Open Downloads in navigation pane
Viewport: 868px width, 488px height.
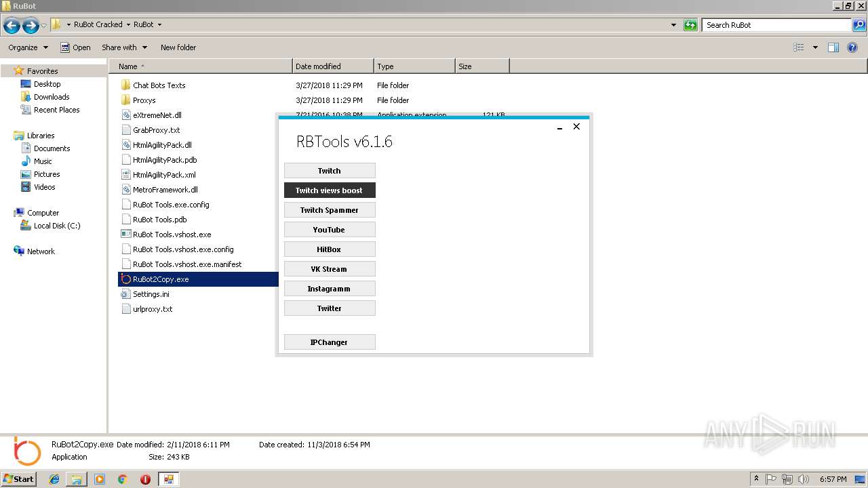[52, 97]
